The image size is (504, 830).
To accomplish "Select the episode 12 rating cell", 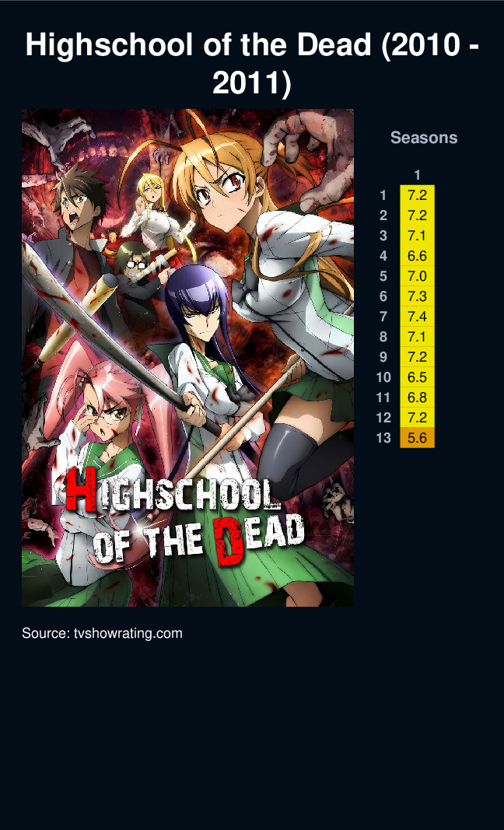I will point(417,417).
